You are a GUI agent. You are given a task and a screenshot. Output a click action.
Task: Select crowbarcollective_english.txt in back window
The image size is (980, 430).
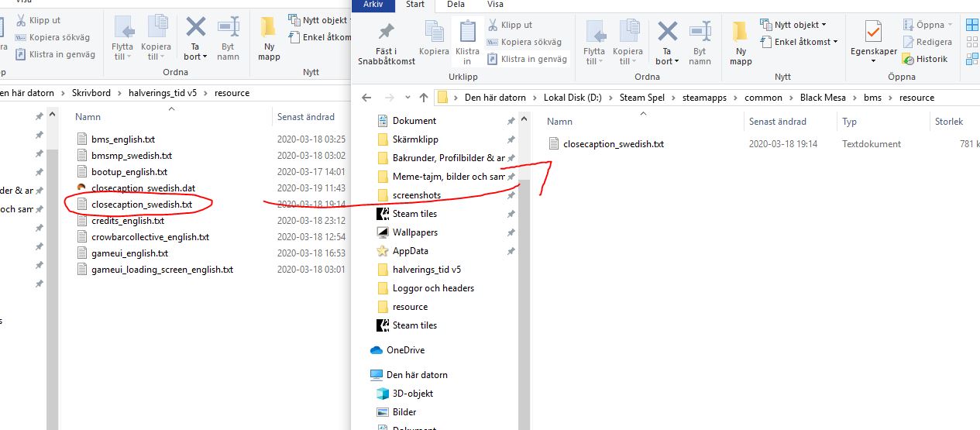pyautogui.click(x=150, y=237)
